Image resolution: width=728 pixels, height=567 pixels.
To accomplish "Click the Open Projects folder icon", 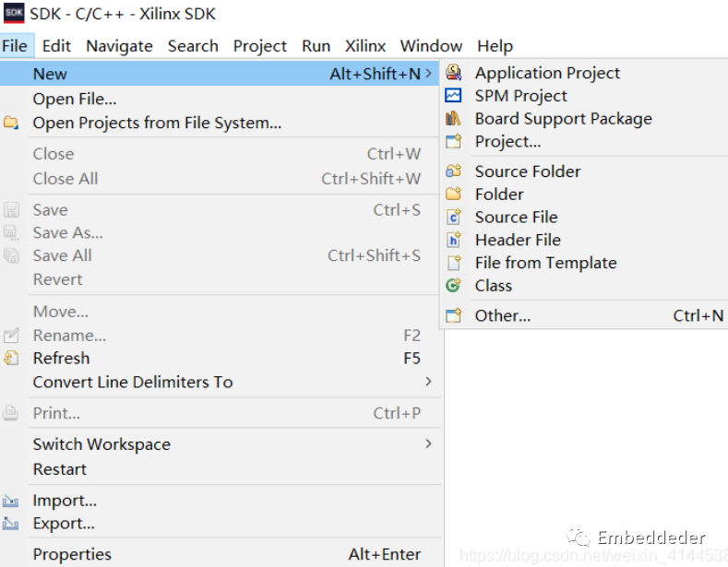I will (11, 123).
